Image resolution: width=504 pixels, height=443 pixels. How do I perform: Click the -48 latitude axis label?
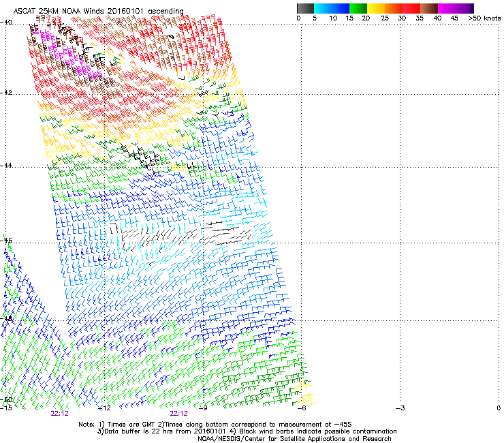click(6, 318)
